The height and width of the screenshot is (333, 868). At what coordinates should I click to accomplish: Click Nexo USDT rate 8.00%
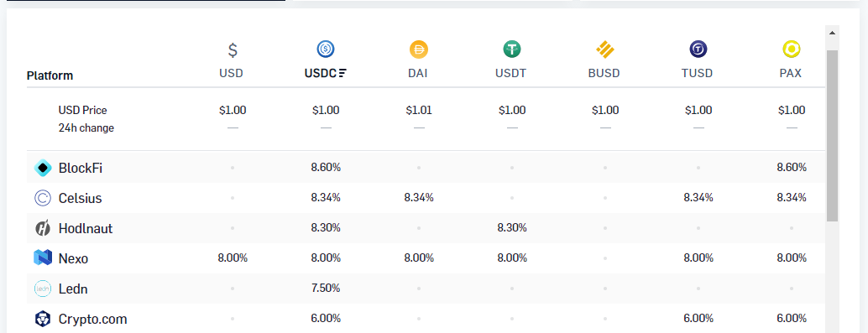pyautogui.click(x=512, y=258)
